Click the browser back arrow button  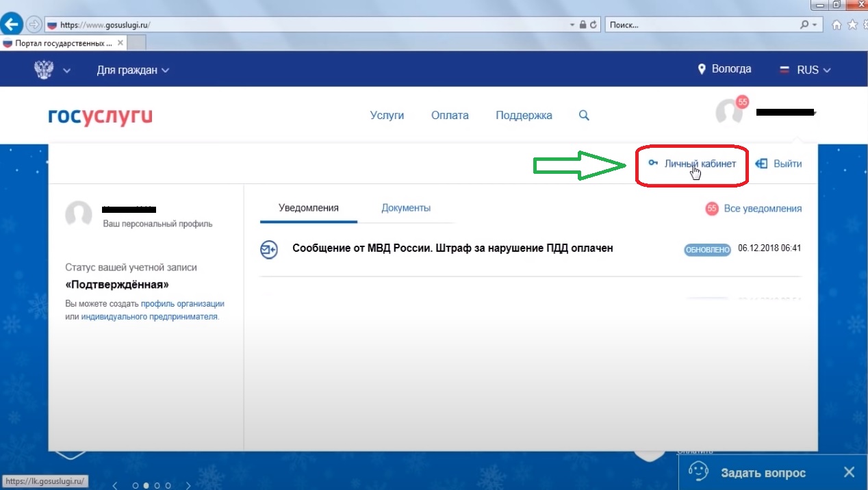(x=11, y=25)
